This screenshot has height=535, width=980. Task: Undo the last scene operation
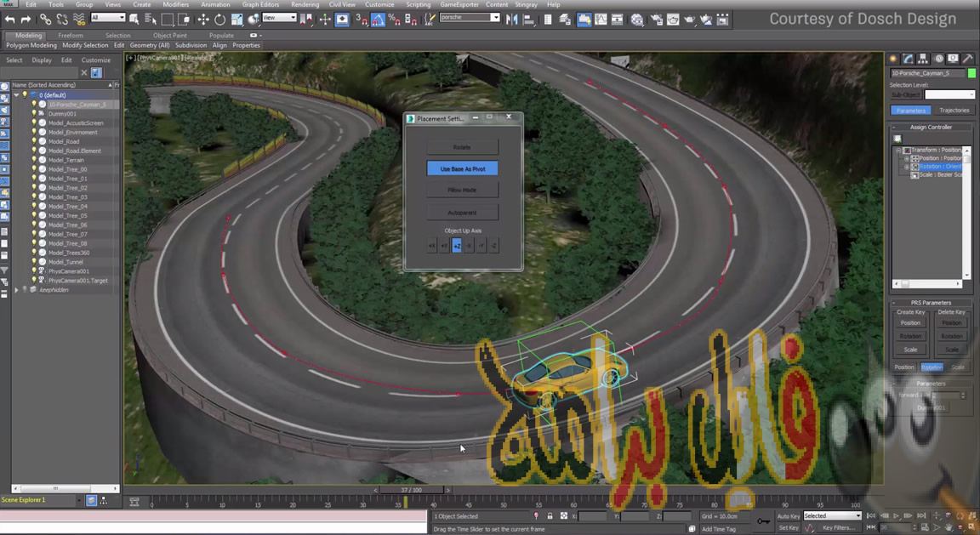10,20
